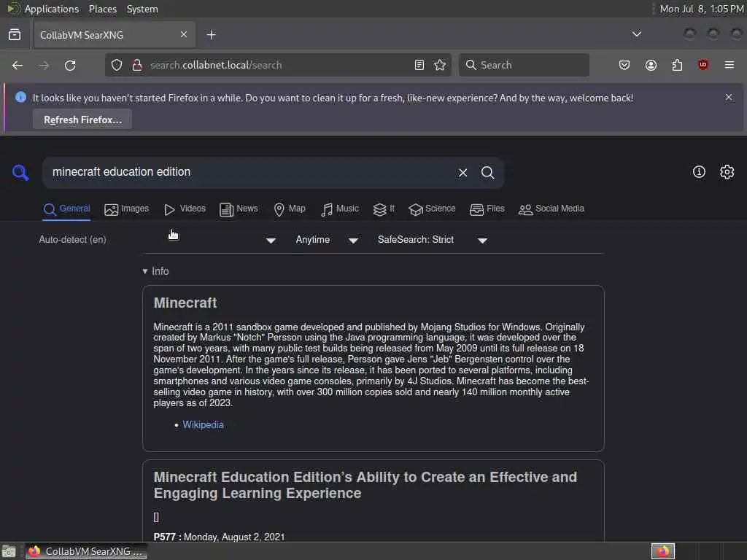The height and width of the screenshot is (560, 747).
Task: Click the clock showing Mon Jul 8
Action: [x=702, y=9]
